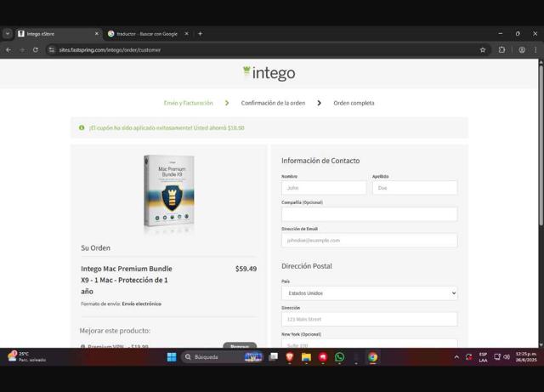Open File Explorer from the taskbar

pyautogui.click(x=306, y=357)
